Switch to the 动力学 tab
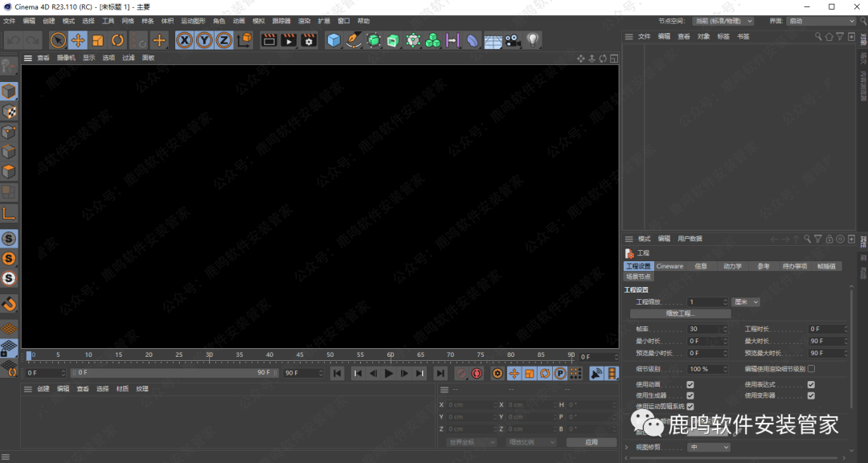 [x=732, y=266]
